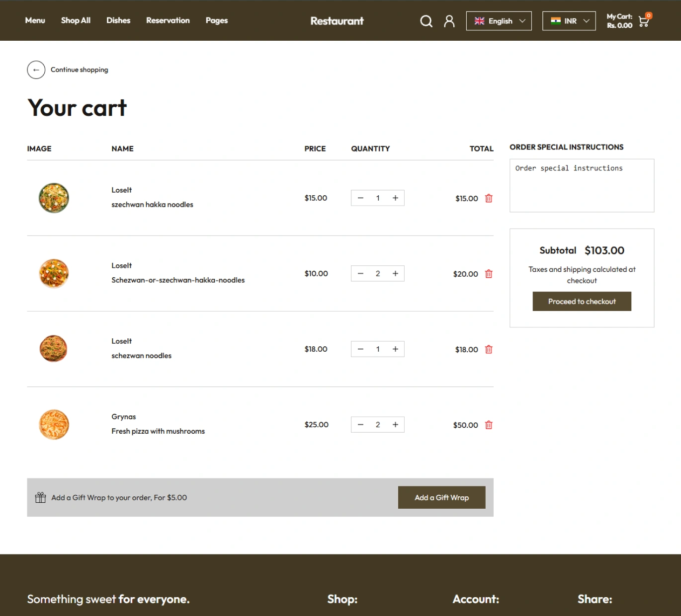Viewport: 681px width, 616px height.
Task: Focus the Order special instructions text box
Action: pyautogui.click(x=582, y=185)
